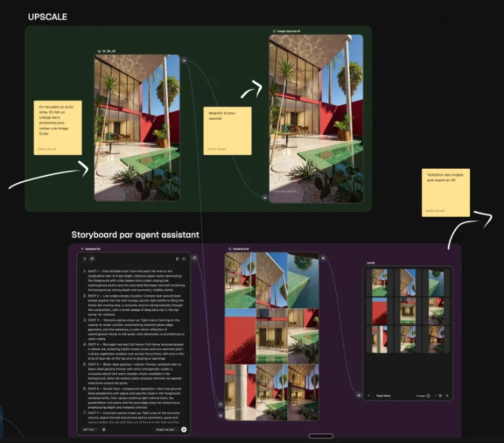Click the image input port at the Variations node's lower left

[x=221, y=416]
